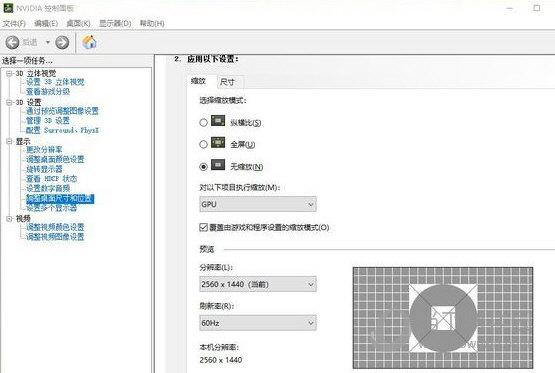Screen dimensions: 555x373
Task: Open 查看 HDCP 状态 in tree
Action: (51, 178)
